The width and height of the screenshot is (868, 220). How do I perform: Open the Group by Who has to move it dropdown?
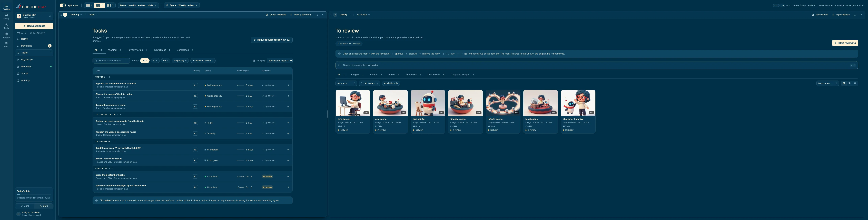pos(280,61)
